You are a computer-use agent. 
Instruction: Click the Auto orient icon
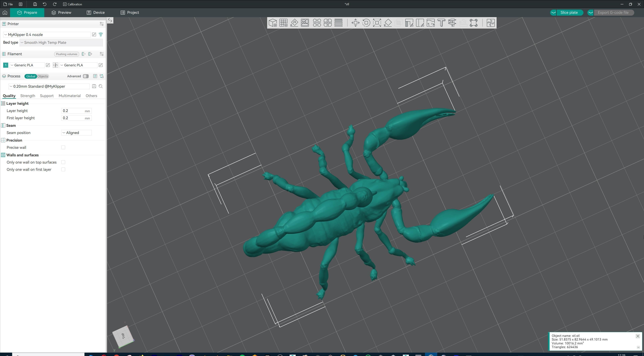(294, 23)
